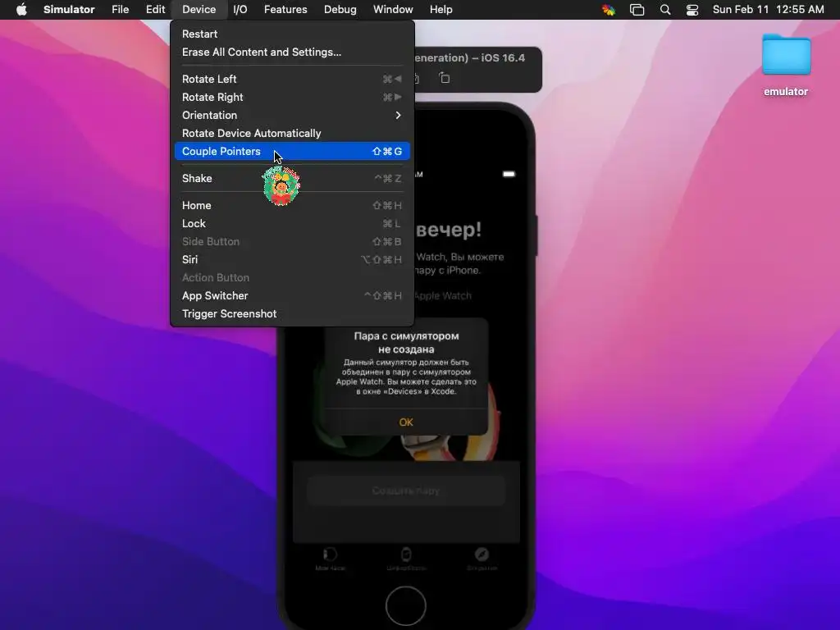Viewport: 840px width, 630px height.
Task: Close the open Device menu
Action: click(199, 10)
